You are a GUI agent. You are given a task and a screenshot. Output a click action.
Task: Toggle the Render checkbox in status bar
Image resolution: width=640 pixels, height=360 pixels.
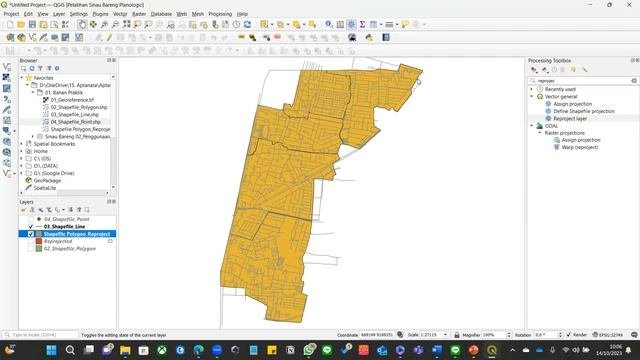pyautogui.click(x=569, y=335)
